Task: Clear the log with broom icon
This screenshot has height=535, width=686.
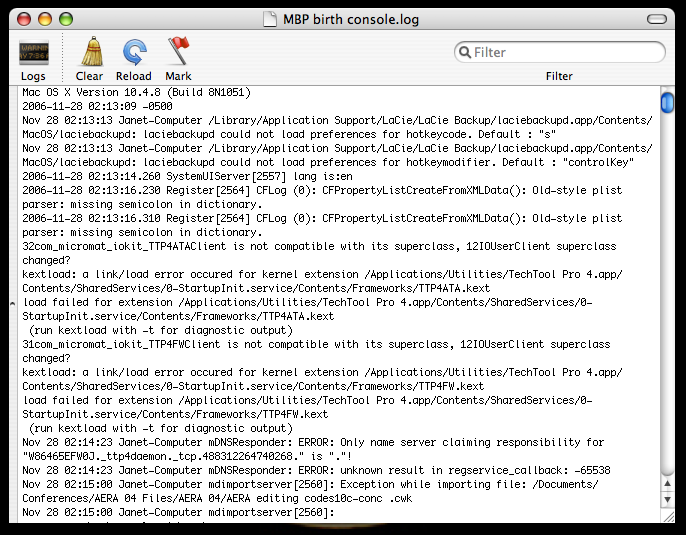Action: (92, 52)
